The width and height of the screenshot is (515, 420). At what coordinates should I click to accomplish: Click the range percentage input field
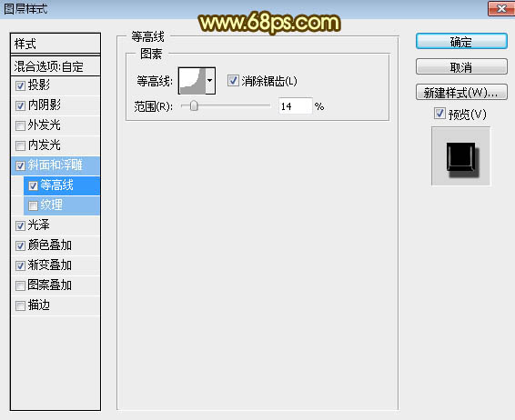tap(296, 106)
